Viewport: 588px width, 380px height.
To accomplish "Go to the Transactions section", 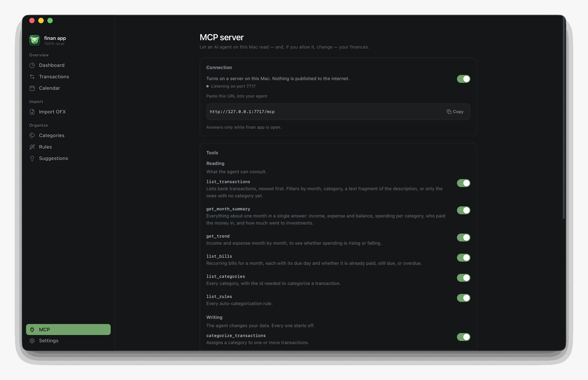I will click(68, 77).
